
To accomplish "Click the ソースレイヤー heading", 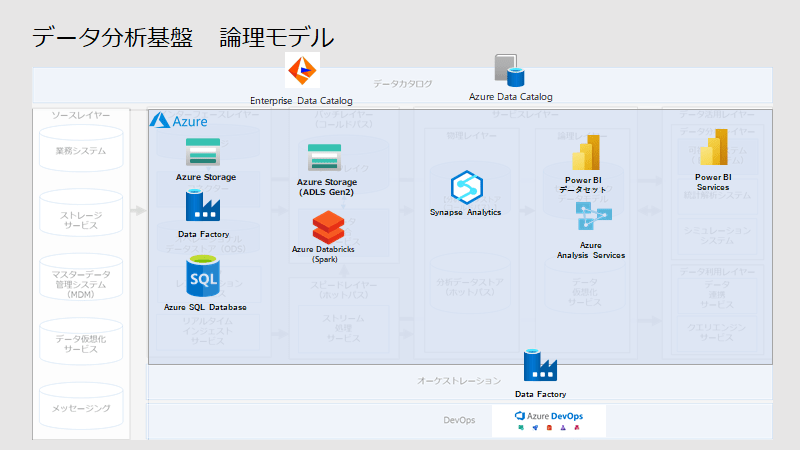I will [x=81, y=115].
